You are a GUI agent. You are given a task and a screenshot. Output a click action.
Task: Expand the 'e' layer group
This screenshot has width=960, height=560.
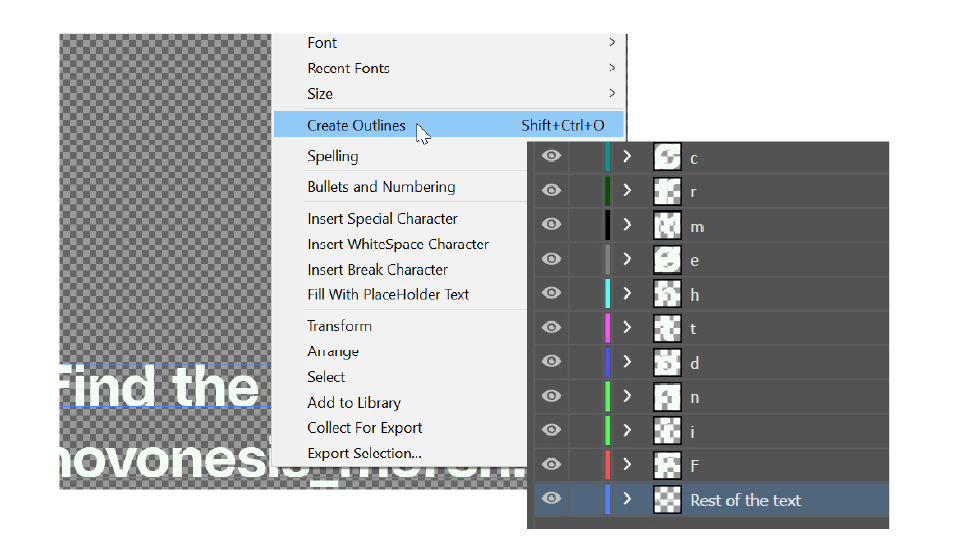click(627, 259)
